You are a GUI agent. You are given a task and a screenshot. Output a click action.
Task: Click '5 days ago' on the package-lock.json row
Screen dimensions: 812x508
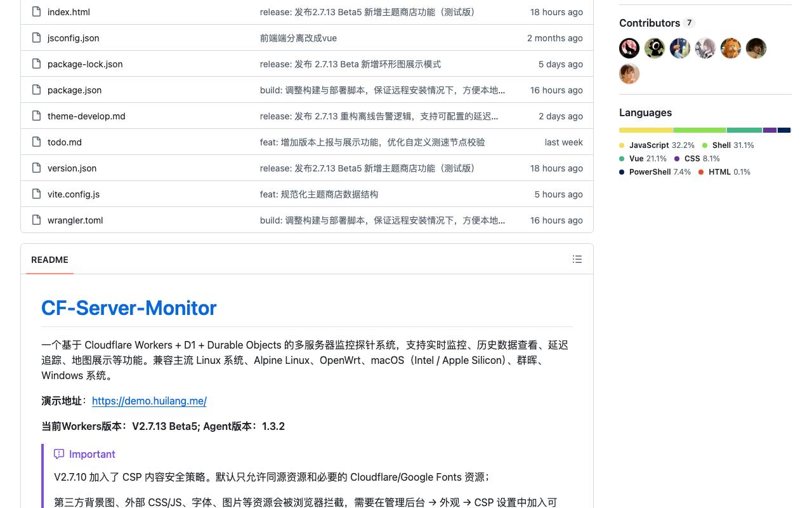[x=561, y=64]
